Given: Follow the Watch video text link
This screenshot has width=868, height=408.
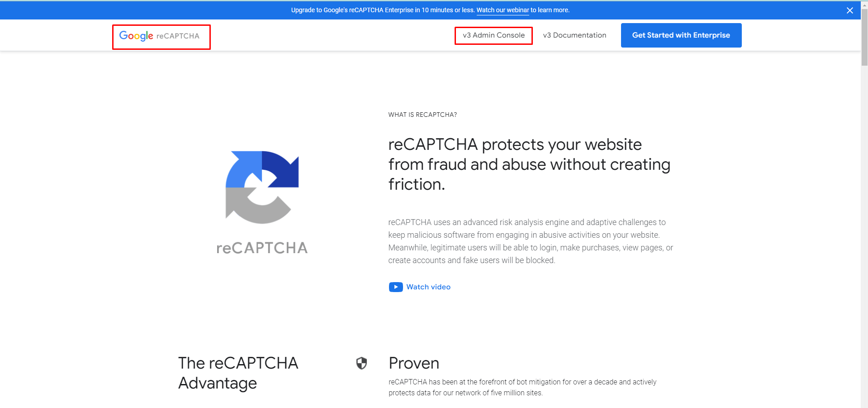Looking at the screenshot, I should click(x=428, y=287).
